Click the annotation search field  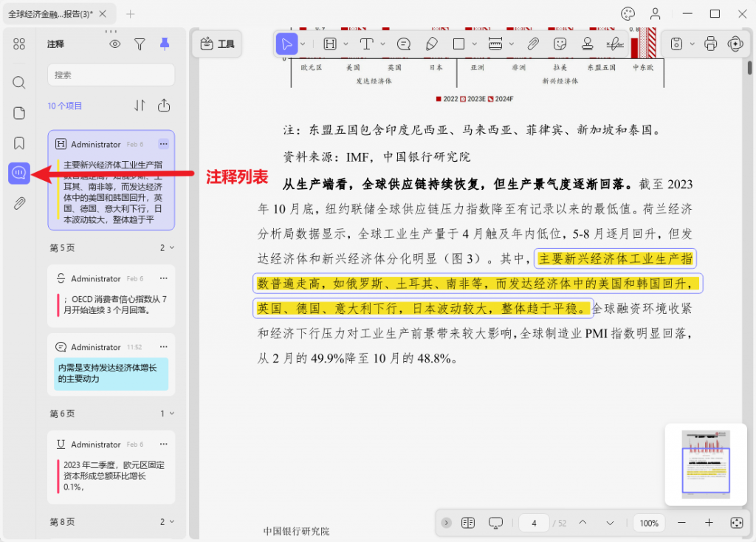point(111,75)
